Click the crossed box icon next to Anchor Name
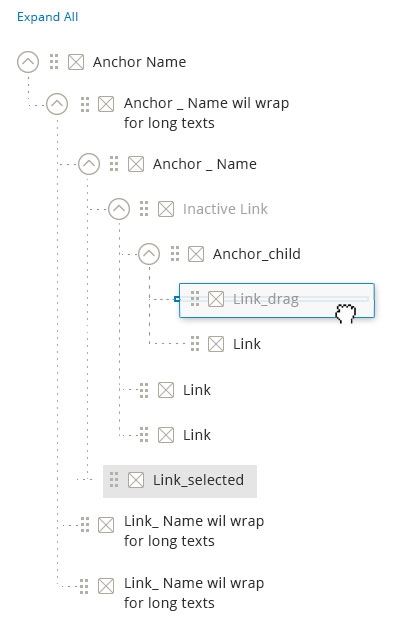 [x=76, y=62]
